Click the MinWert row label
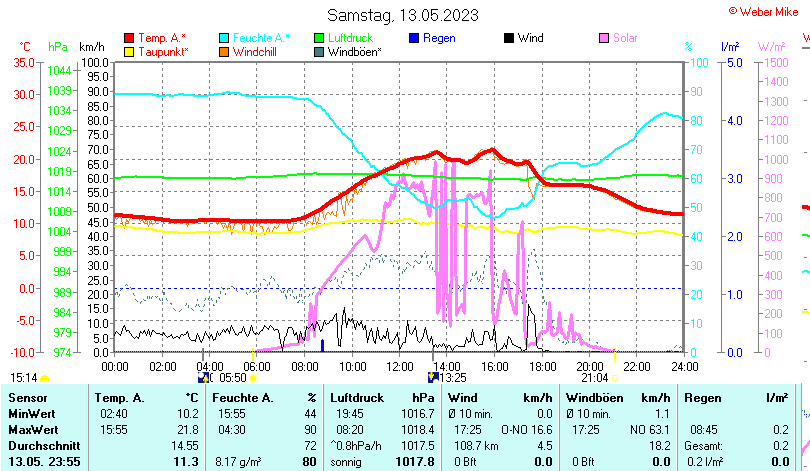 (32, 414)
